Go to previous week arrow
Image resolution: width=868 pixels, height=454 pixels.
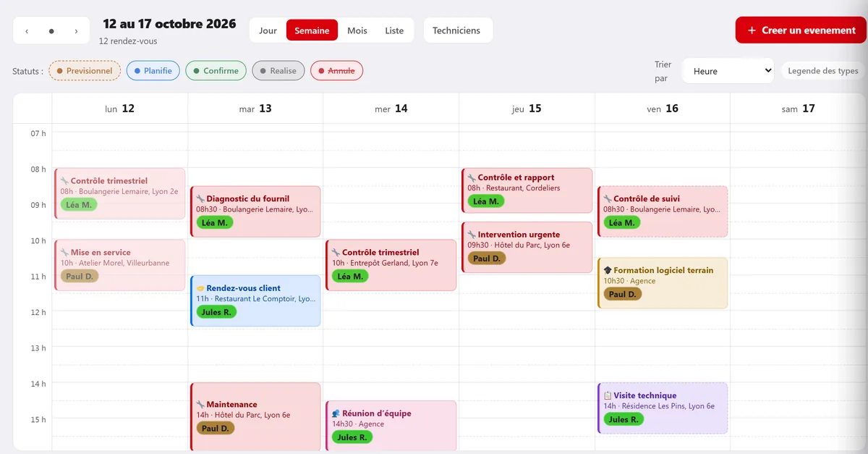pyautogui.click(x=27, y=31)
